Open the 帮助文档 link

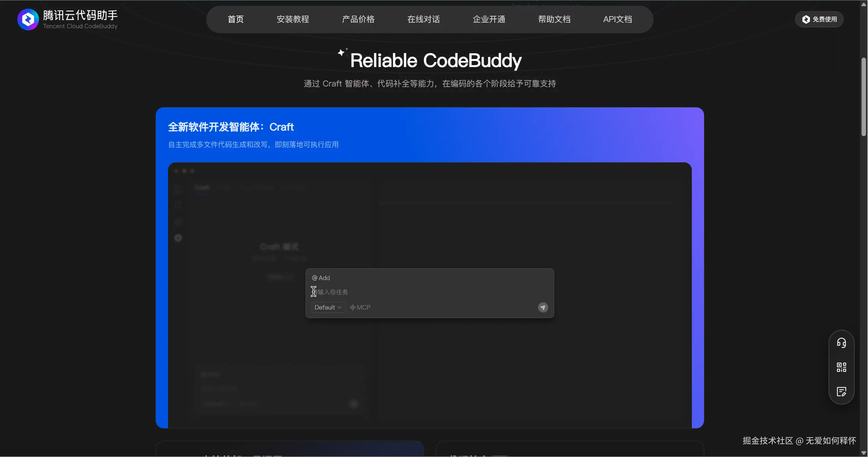point(554,19)
